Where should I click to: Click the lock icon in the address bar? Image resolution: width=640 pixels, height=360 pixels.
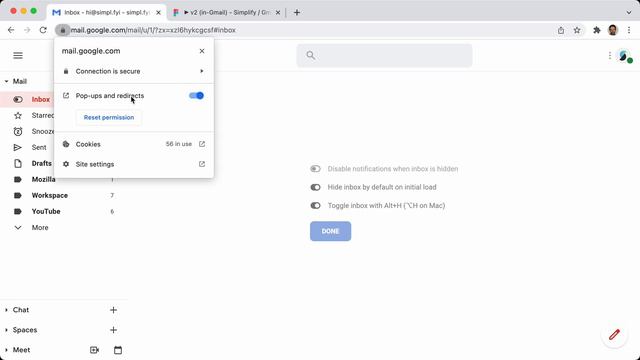coord(62,30)
